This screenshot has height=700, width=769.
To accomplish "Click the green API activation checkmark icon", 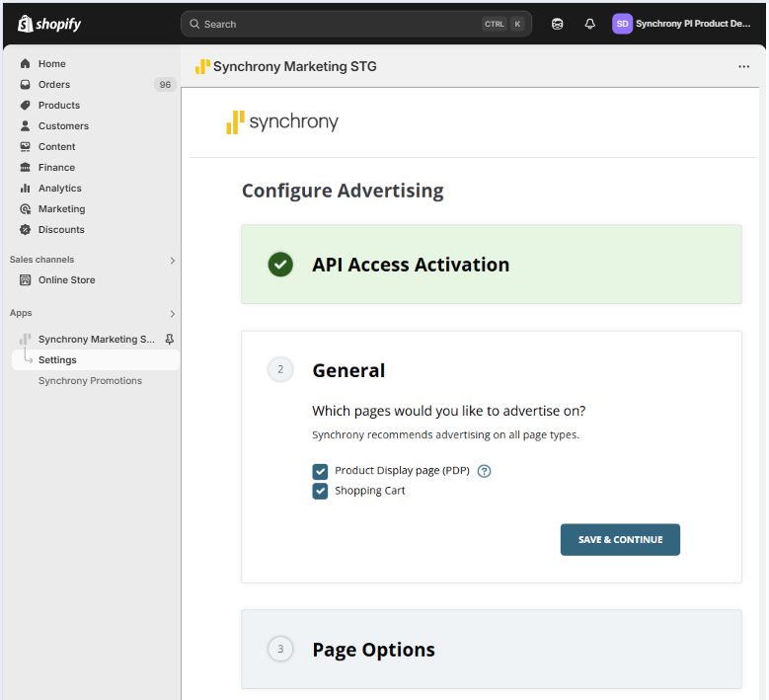I will pyautogui.click(x=280, y=265).
